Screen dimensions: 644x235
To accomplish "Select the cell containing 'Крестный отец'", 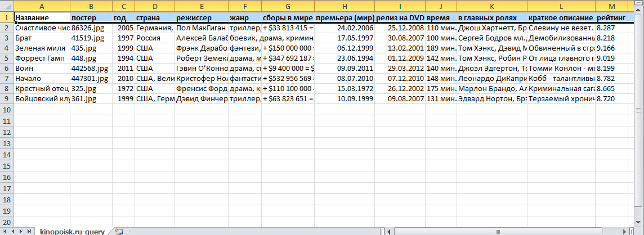I will click(42, 88).
